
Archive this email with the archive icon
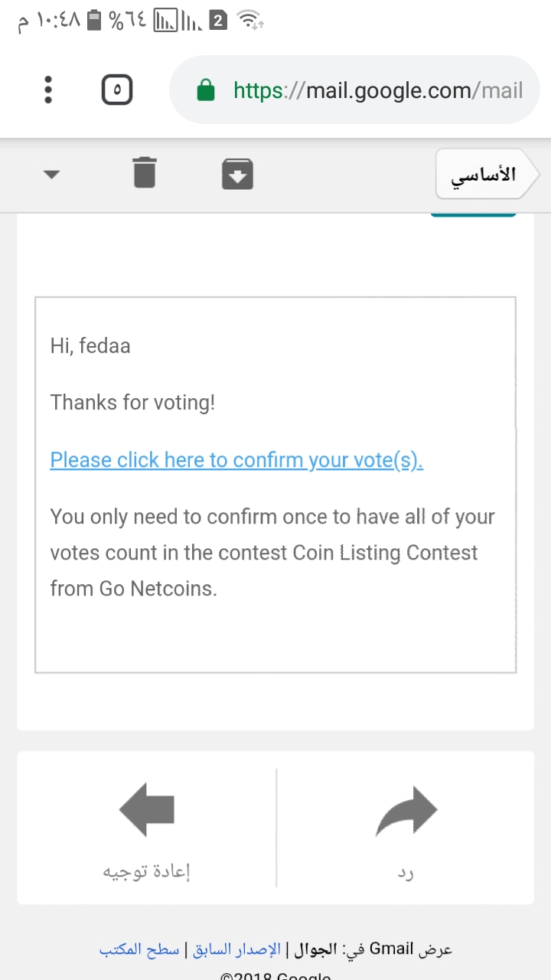(x=237, y=174)
